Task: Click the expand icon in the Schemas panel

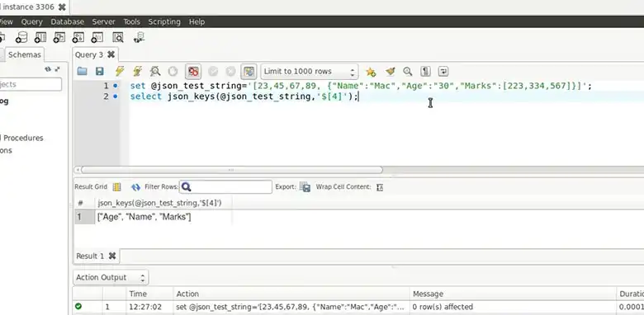Action: click(57, 69)
